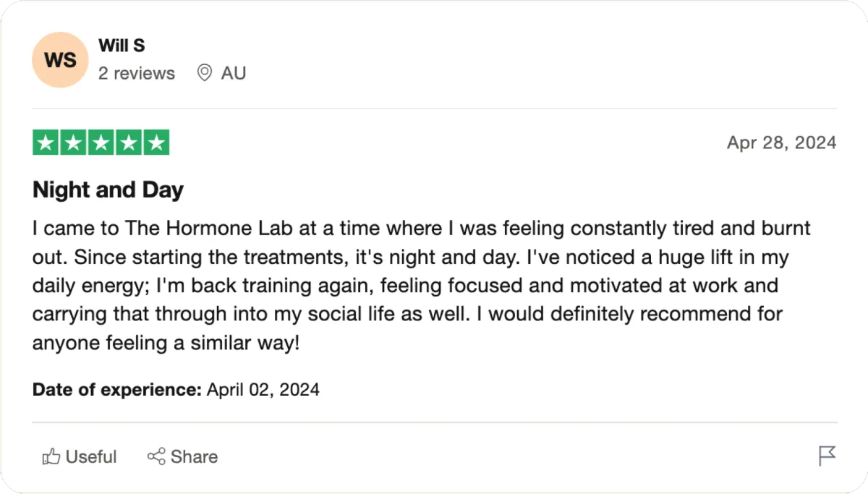Image resolution: width=868 pixels, height=494 pixels.
Task: Click the thumbs-up Useful icon
Action: [x=51, y=456]
